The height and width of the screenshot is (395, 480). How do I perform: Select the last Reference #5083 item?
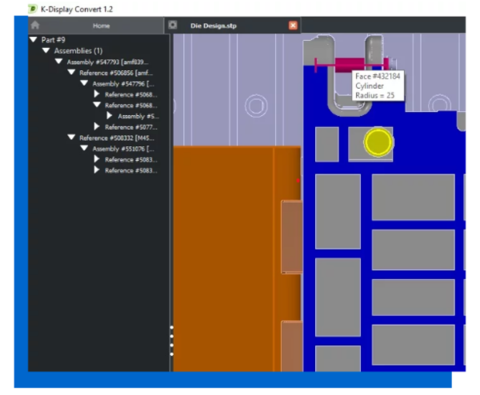click(131, 170)
